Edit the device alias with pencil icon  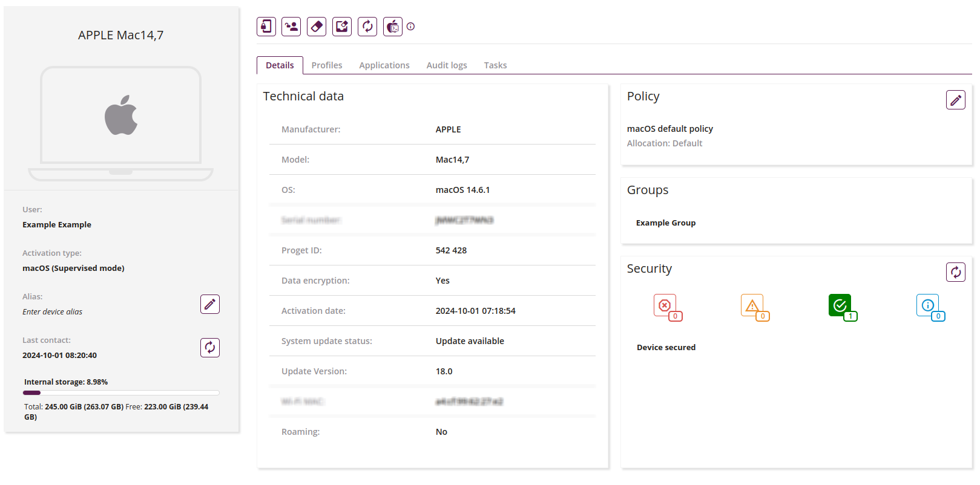pyautogui.click(x=210, y=304)
